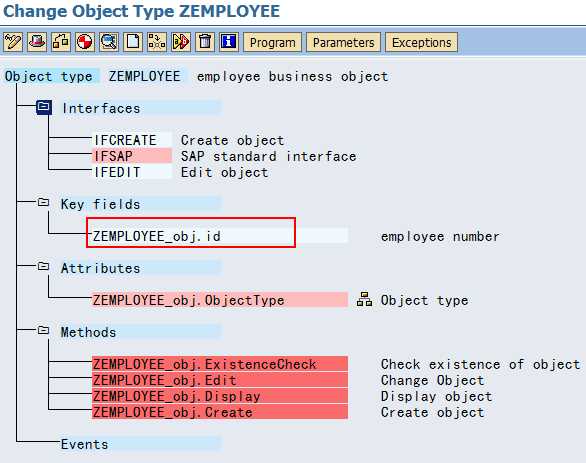Select attribute ZEMPLOYEE_obj.ObjectType

pyautogui.click(x=220, y=300)
